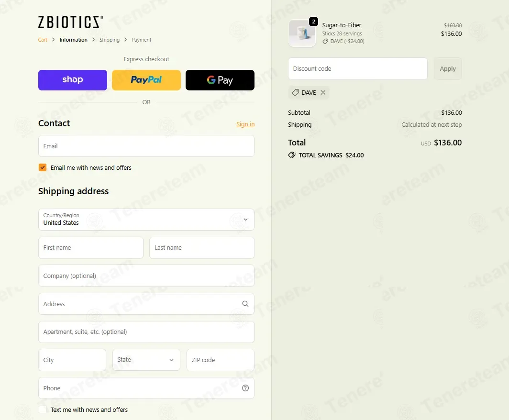
Task: Pay with Shop Pay express button
Action: (73, 80)
